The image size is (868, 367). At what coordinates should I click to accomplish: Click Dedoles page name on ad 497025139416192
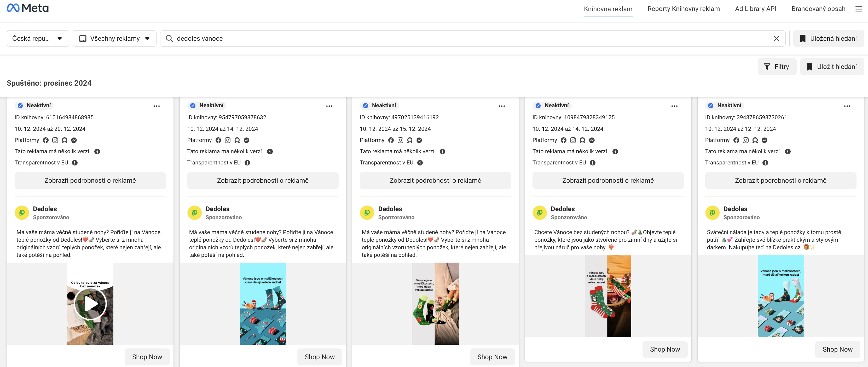[390, 209]
